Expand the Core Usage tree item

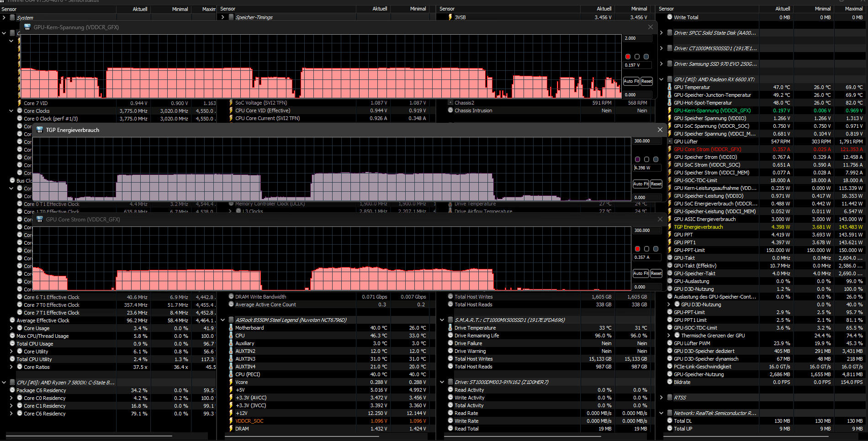[11, 328]
